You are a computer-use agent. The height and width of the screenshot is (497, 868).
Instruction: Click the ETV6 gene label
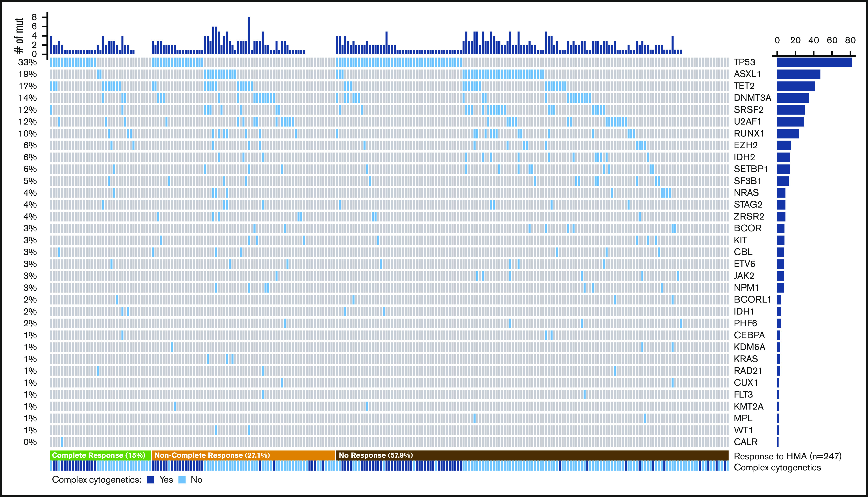click(x=744, y=264)
